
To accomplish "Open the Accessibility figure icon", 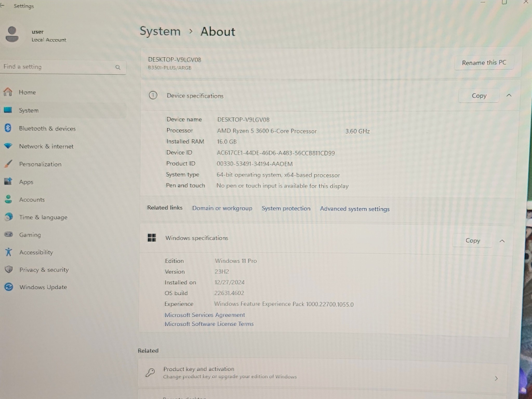I will 9,252.
